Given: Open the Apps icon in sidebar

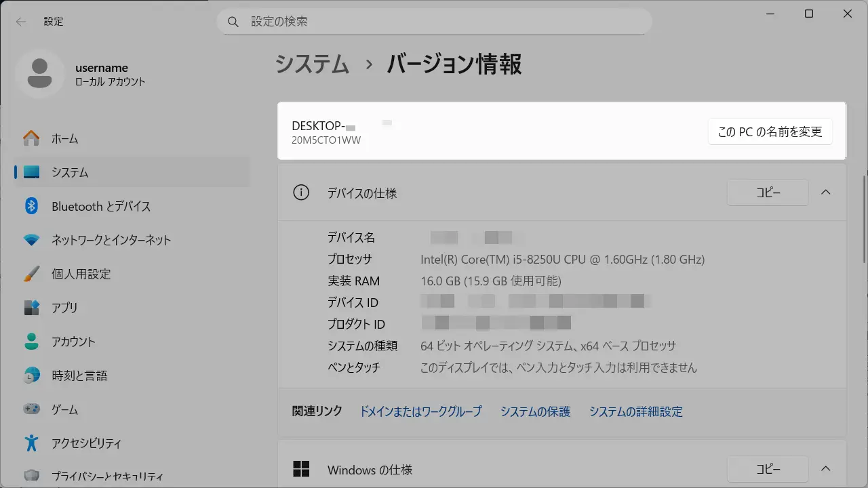Looking at the screenshot, I should [31, 308].
